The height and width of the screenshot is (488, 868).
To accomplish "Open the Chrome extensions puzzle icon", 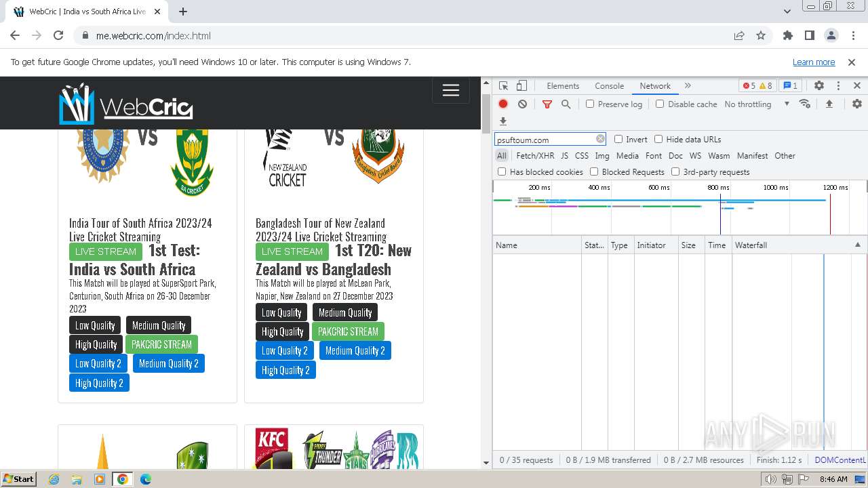I will [x=788, y=36].
